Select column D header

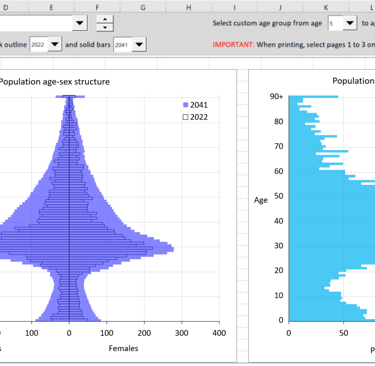click(x=6, y=7)
